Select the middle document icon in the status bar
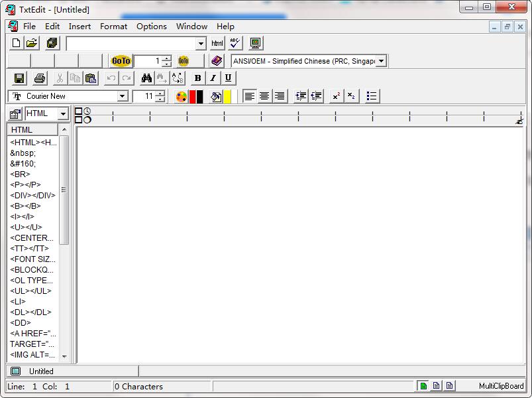Viewport: 532px width, 398px height. pyautogui.click(x=437, y=386)
